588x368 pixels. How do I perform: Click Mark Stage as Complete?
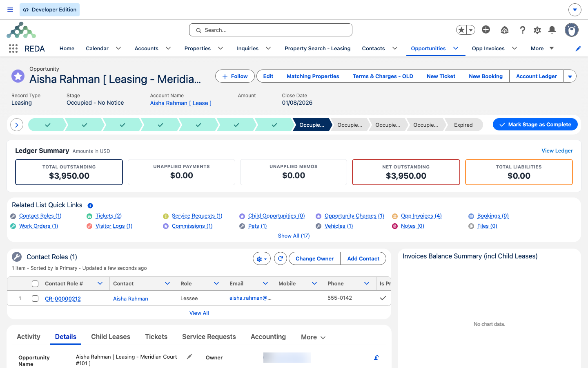click(x=535, y=124)
